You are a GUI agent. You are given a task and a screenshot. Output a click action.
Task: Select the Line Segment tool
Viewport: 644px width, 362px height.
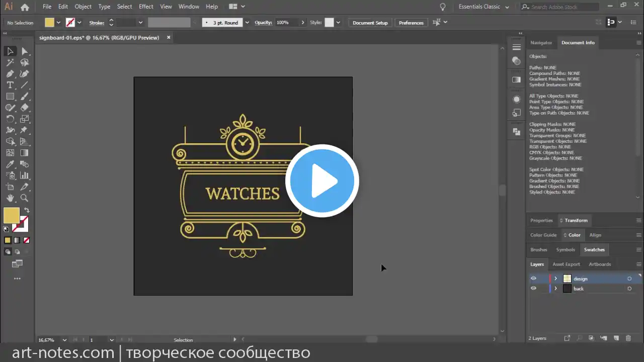click(24, 85)
